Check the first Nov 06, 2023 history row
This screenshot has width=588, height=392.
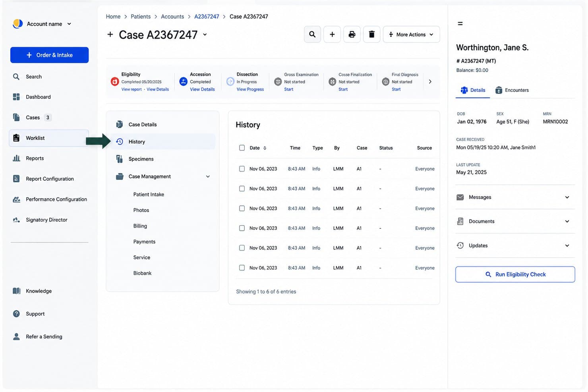pyautogui.click(x=242, y=169)
